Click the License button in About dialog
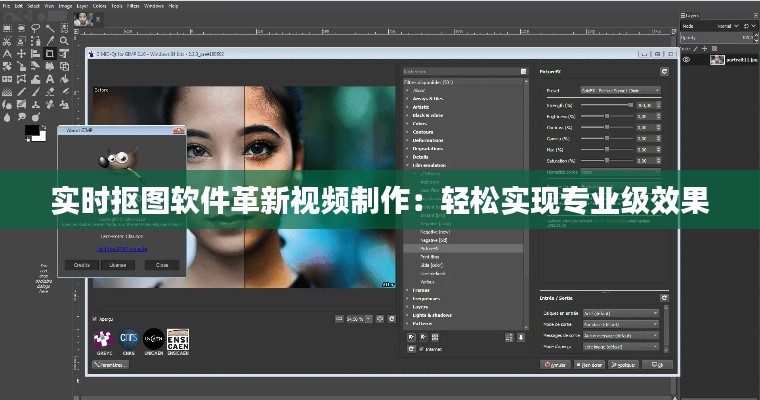The width and height of the screenshot is (760, 400). [117, 265]
